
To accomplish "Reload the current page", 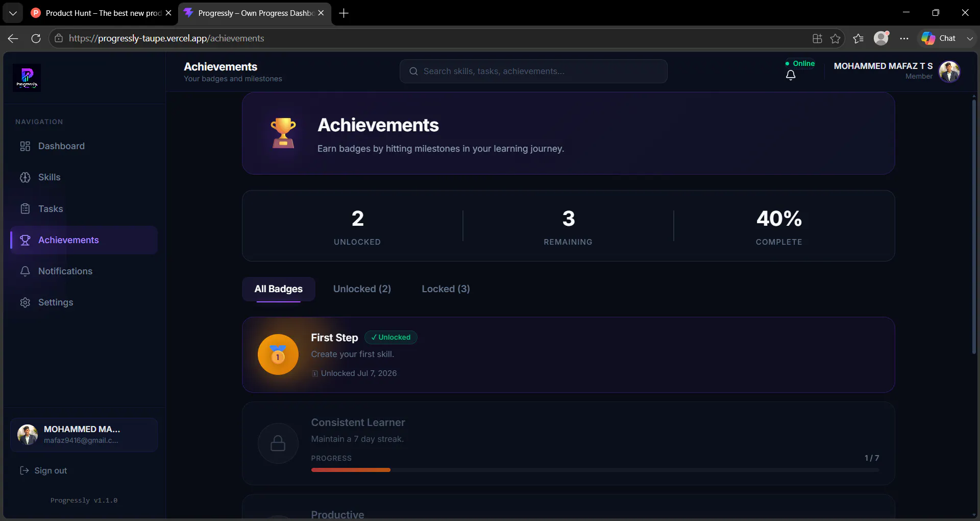I will pyautogui.click(x=36, y=38).
